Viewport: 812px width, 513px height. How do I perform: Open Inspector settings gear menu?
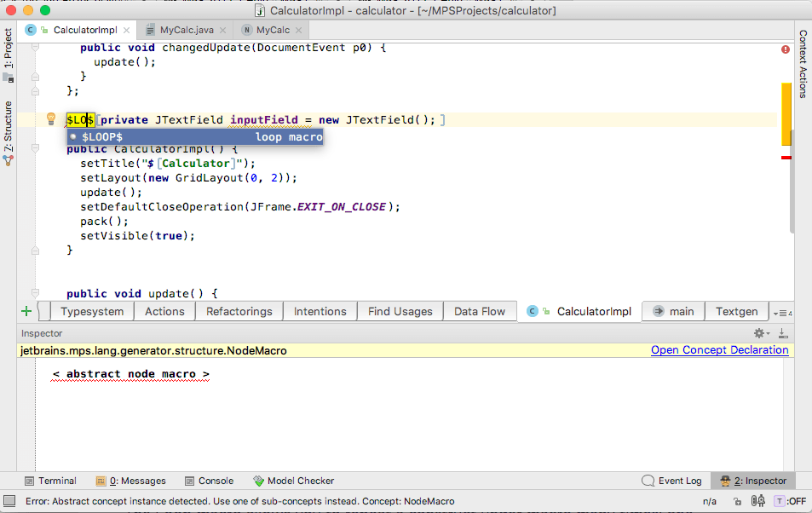[x=759, y=333]
